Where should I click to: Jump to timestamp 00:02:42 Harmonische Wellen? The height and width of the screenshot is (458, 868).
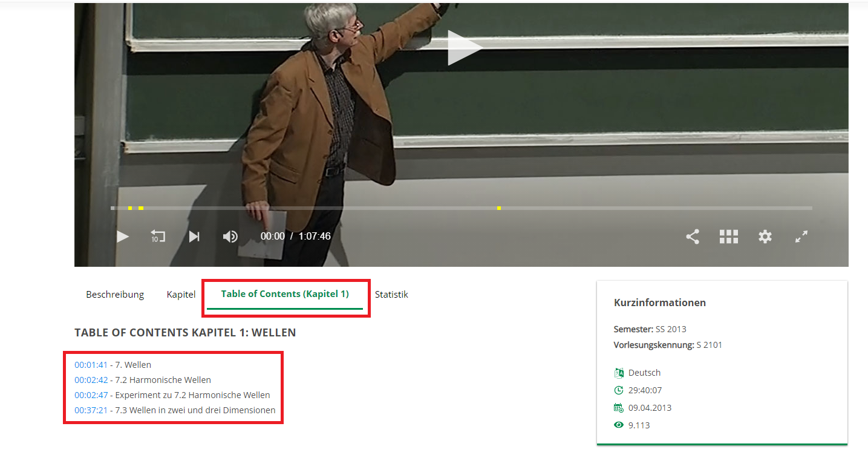click(91, 380)
